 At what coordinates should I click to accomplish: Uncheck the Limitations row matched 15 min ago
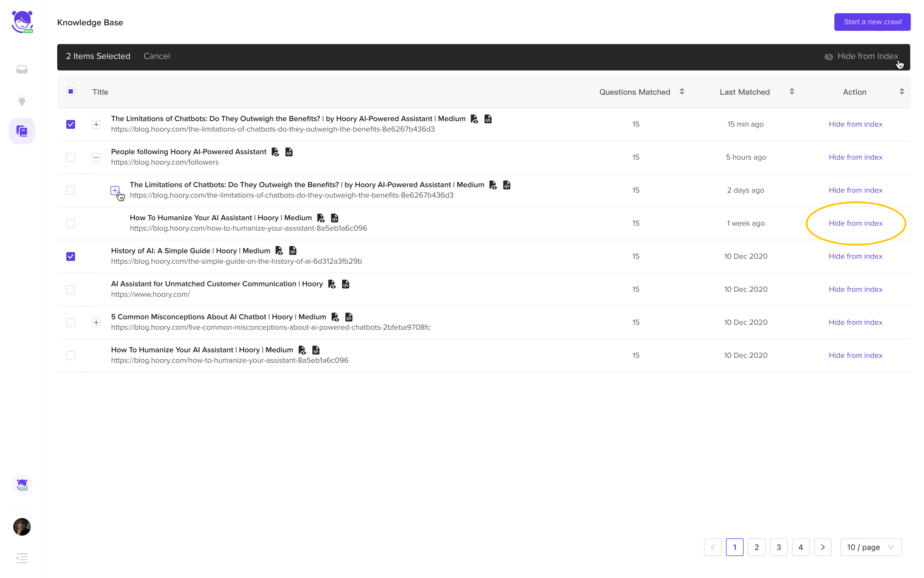click(x=71, y=124)
